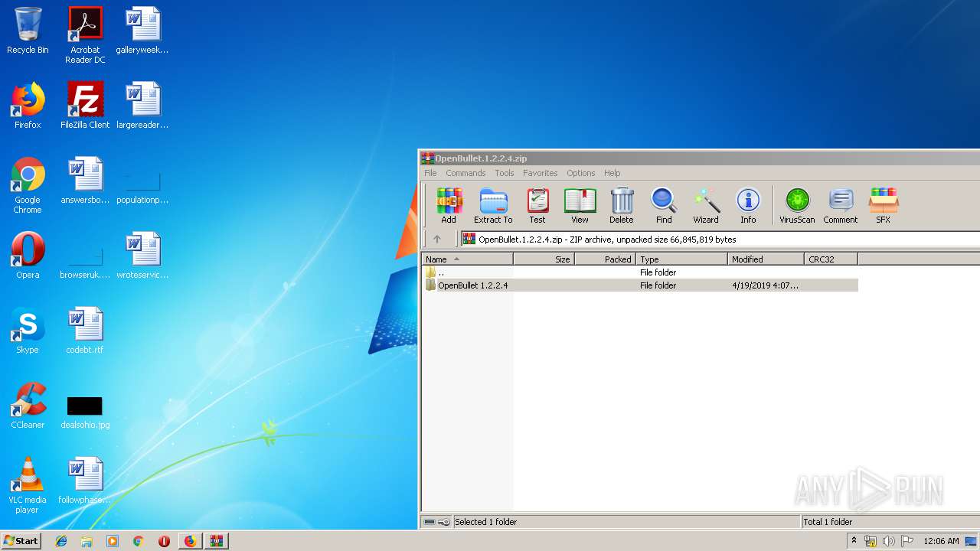Click the Comment toolbar icon
Image resolution: width=980 pixels, height=551 pixels.
[840, 206]
